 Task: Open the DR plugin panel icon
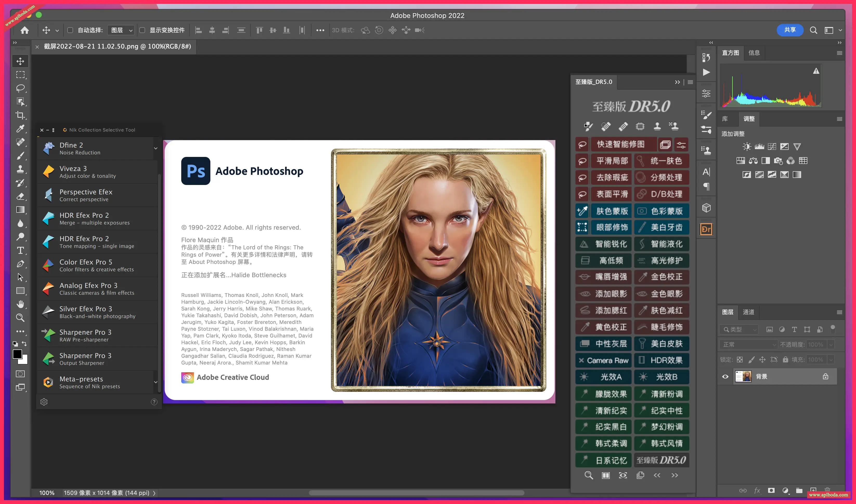tap(706, 229)
